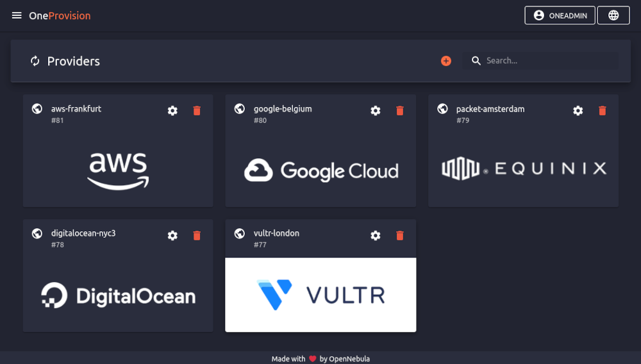Click the globe icon on vultr-london card
Image resolution: width=641 pixels, height=364 pixels.
[240, 233]
